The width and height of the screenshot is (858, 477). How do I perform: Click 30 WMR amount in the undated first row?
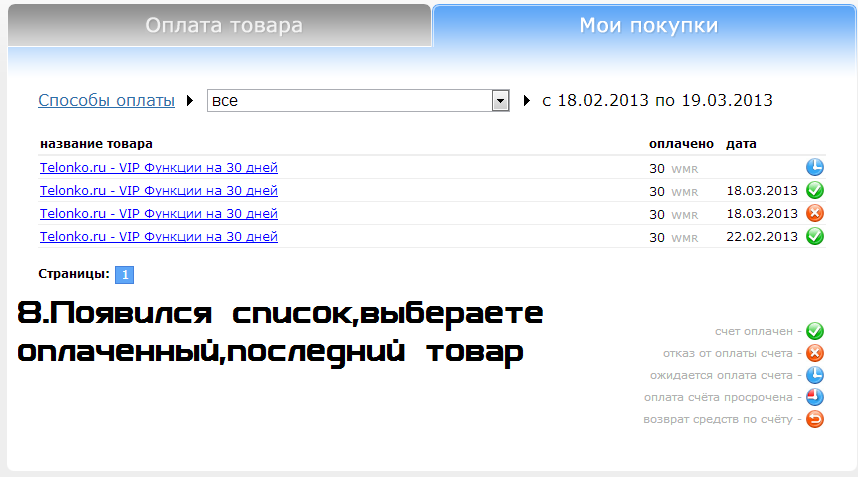[674, 168]
